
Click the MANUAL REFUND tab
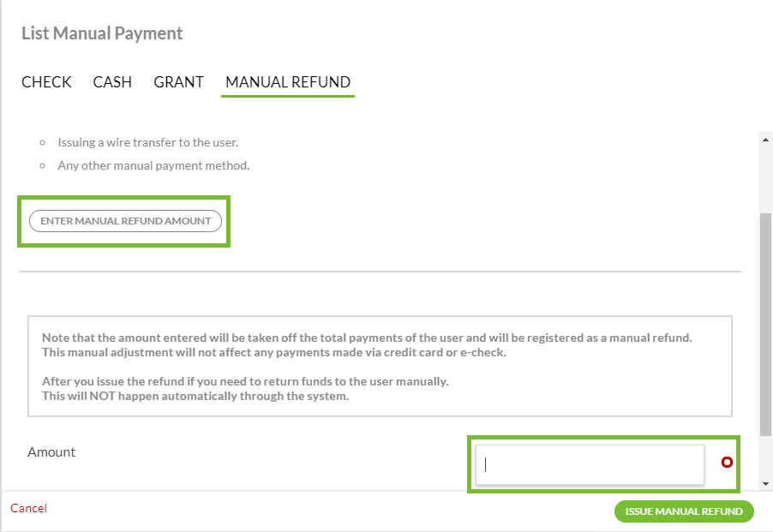tap(288, 82)
